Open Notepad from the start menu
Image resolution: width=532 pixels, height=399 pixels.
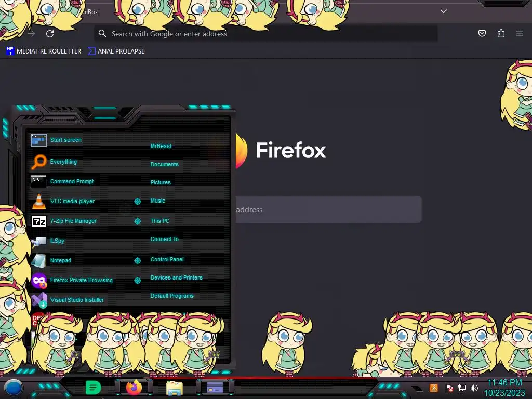point(51,260)
